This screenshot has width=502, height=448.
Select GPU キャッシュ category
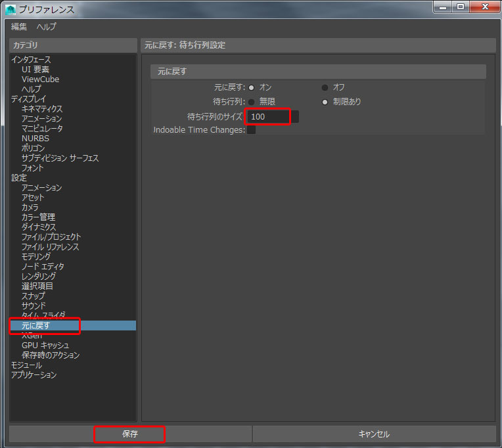point(45,346)
